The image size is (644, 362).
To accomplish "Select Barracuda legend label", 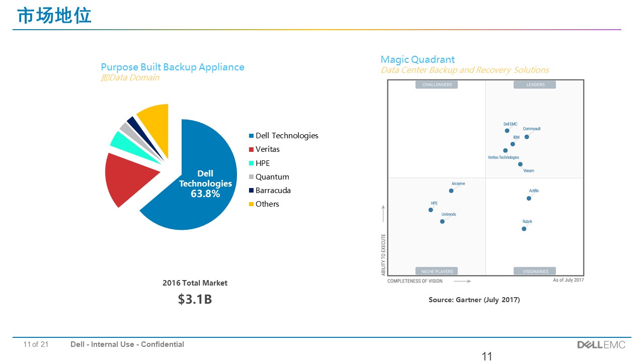I will point(273,191).
